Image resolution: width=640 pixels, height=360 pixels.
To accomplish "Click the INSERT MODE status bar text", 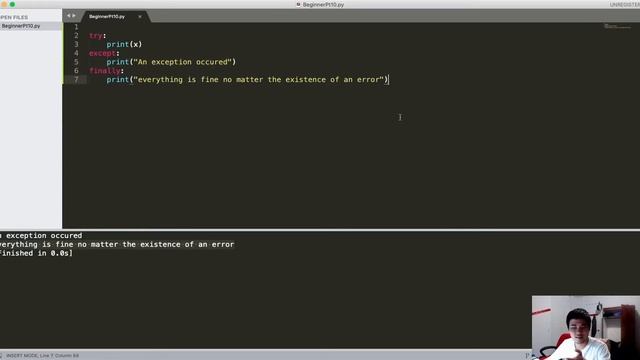I will click(x=42, y=356).
